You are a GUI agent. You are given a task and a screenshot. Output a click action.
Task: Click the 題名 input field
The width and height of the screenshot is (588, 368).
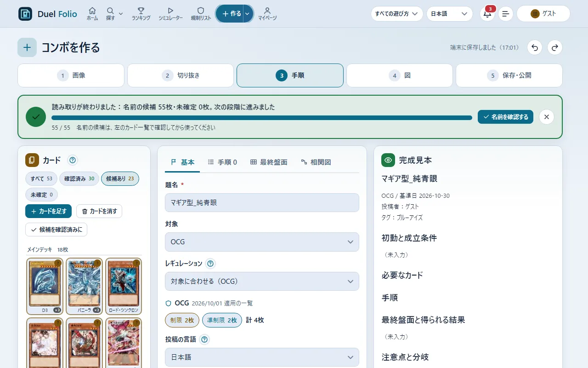pos(262,202)
